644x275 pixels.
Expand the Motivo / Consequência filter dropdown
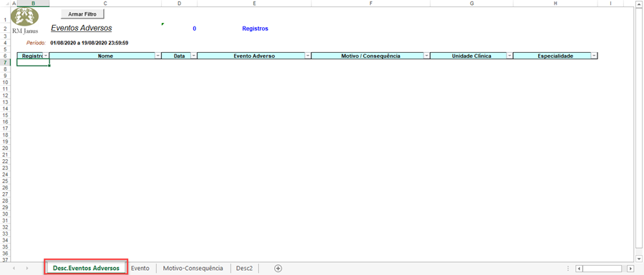[426, 56]
